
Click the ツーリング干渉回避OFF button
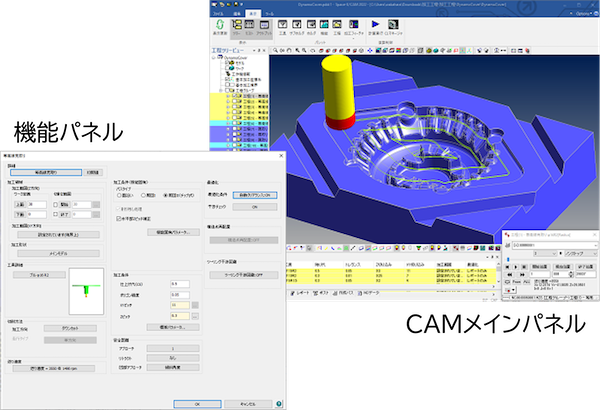click(x=244, y=275)
